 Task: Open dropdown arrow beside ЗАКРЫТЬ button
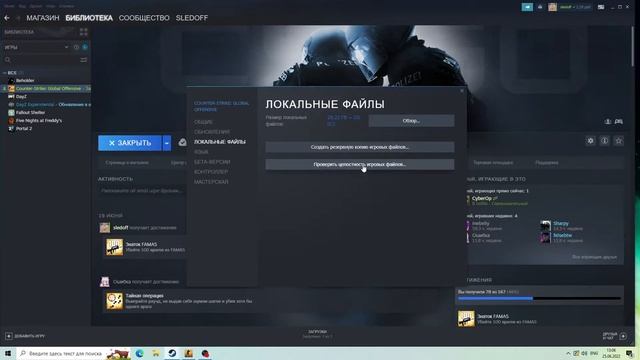pos(167,143)
